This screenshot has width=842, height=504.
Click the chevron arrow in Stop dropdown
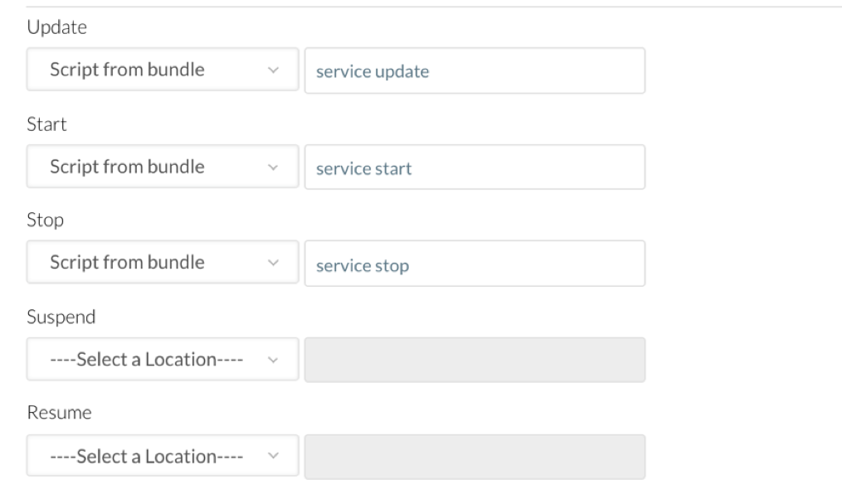[x=273, y=263]
